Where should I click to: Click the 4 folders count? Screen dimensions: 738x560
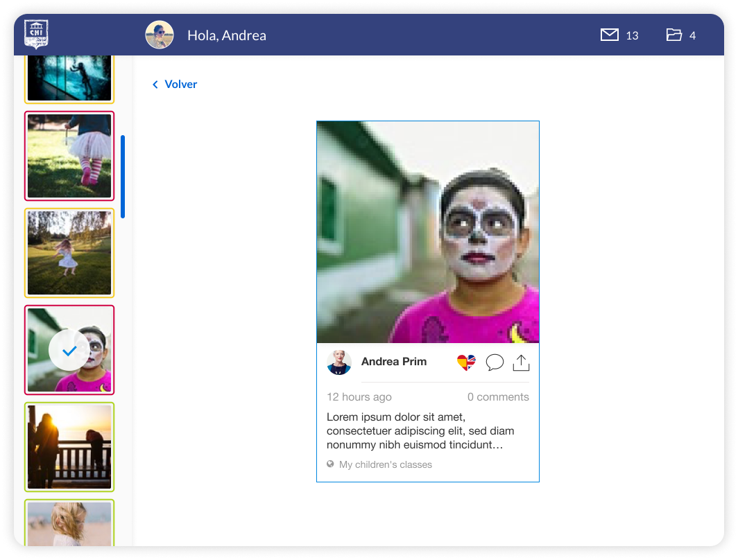pos(692,36)
